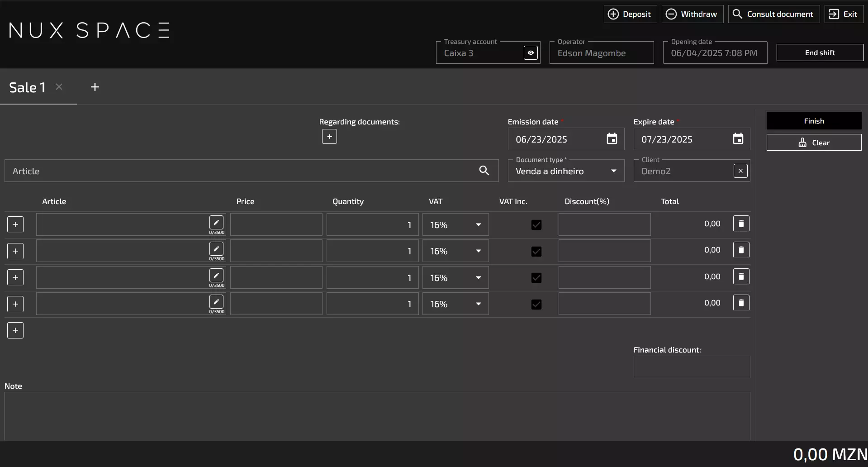868x467 pixels.
Task: Click the Opening date field
Action: pos(715,53)
